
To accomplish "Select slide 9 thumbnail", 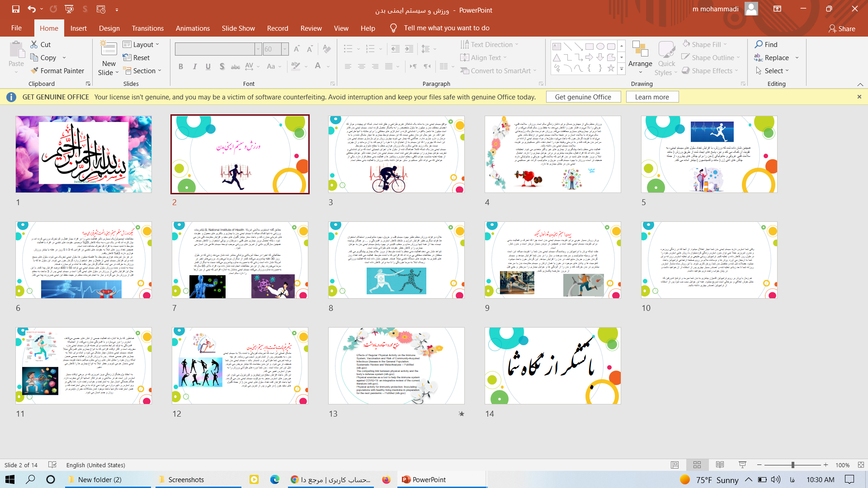I will click(552, 260).
